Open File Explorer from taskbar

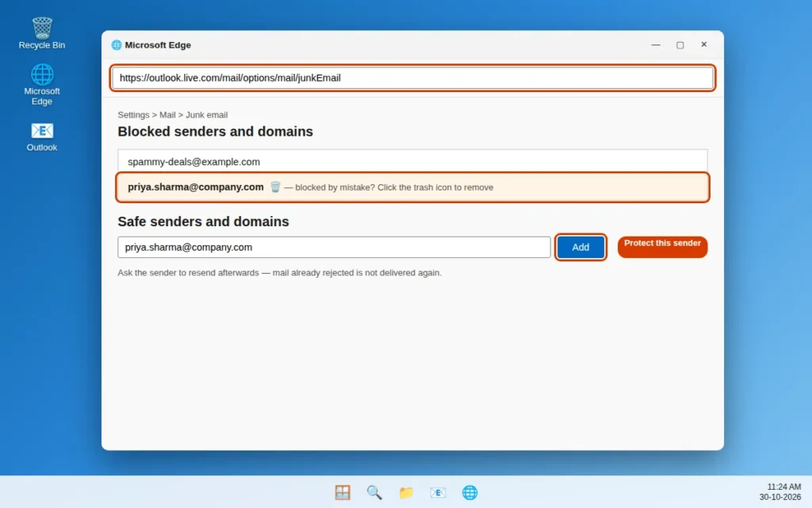pos(406,492)
